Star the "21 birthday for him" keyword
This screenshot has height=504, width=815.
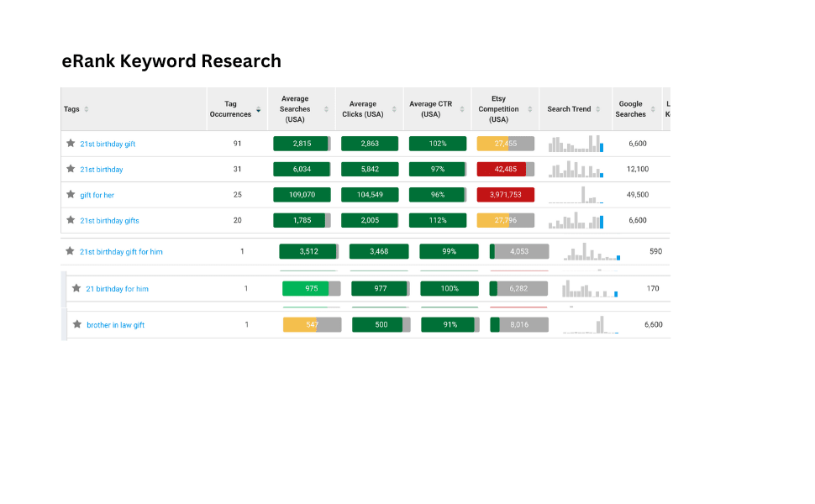pos(76,288)
